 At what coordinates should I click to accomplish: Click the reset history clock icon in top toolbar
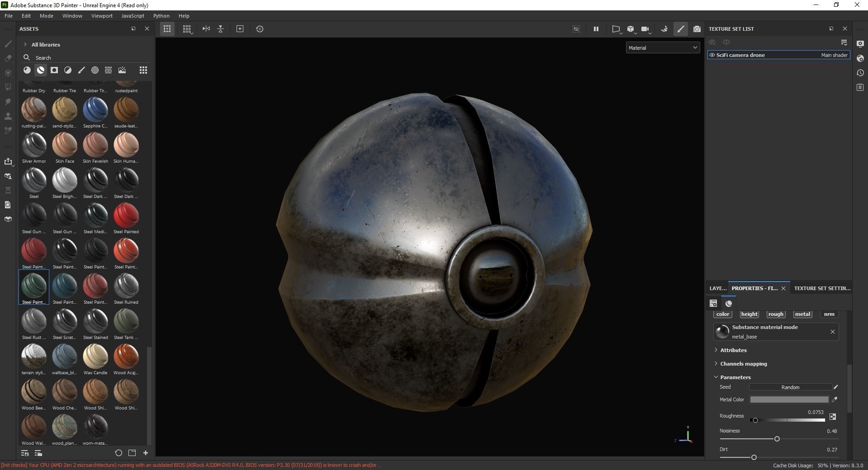(260, 29)
